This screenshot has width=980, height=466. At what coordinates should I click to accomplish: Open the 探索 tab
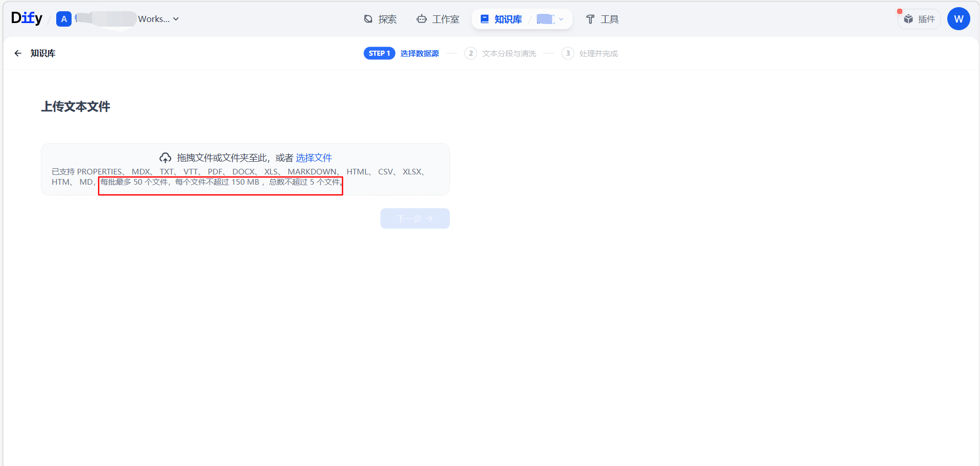point(380,19)
